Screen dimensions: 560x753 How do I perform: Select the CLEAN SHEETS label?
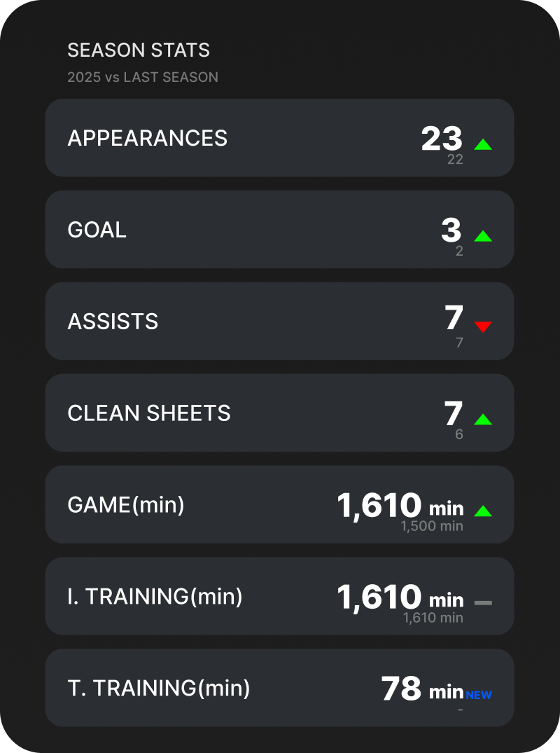click(149, 413)
